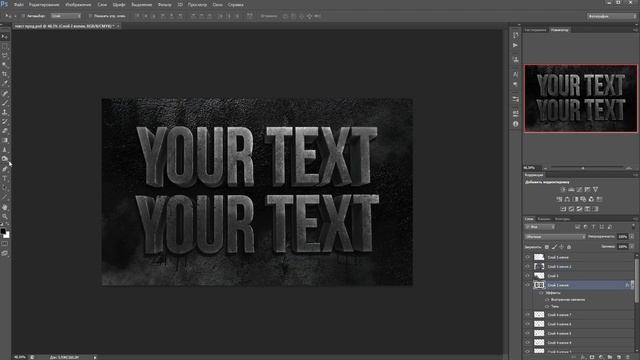640x360 pixels.
Task: Open the Файл menu
Action: [x=19, y=5]
